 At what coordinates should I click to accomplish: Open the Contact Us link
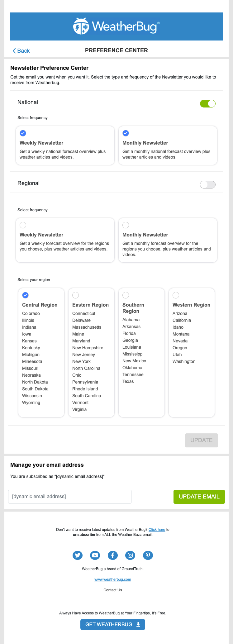point(113,590)
